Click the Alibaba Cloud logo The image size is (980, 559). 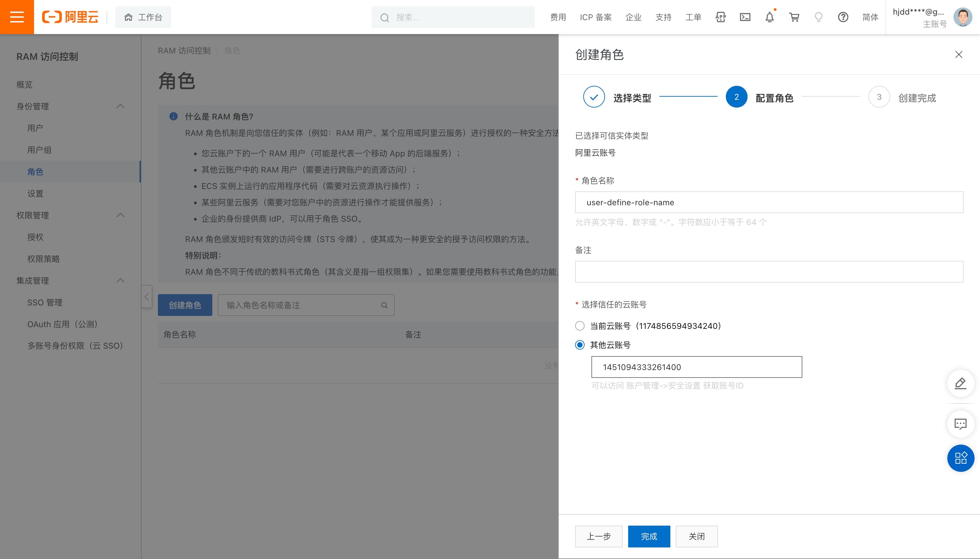coord(70,17)
